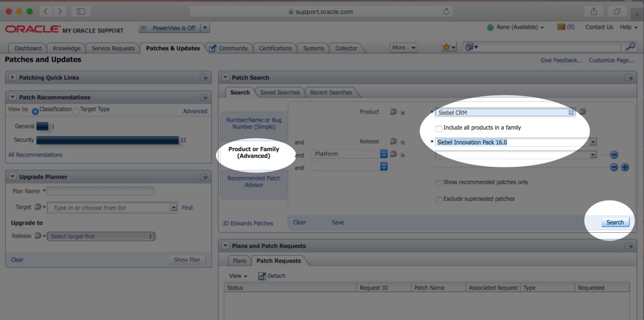Click the help icon beside the Platform filter
This screenshot has height=320, width=644.
click(x=393, y=154)
